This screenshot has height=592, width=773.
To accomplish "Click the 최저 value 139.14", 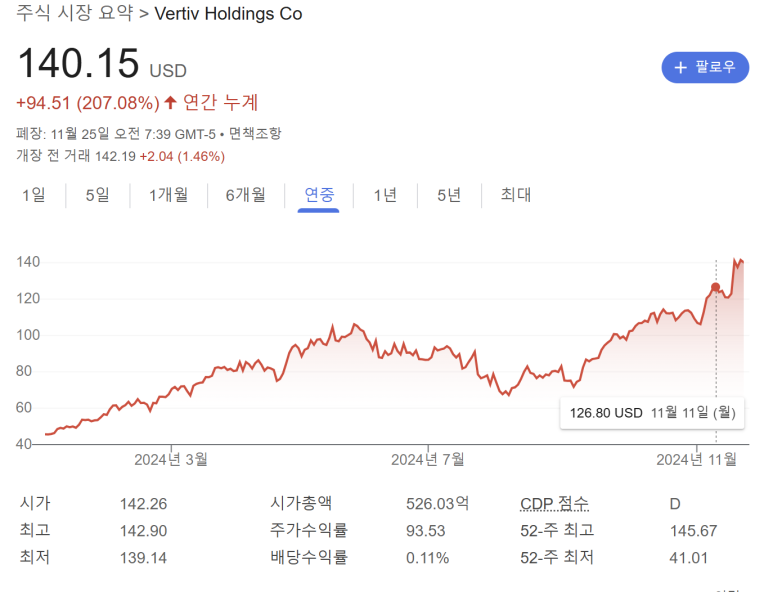I will (143, 558).
